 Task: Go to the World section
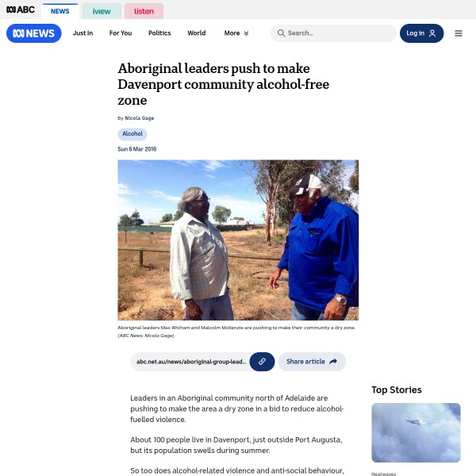point(197,33)
